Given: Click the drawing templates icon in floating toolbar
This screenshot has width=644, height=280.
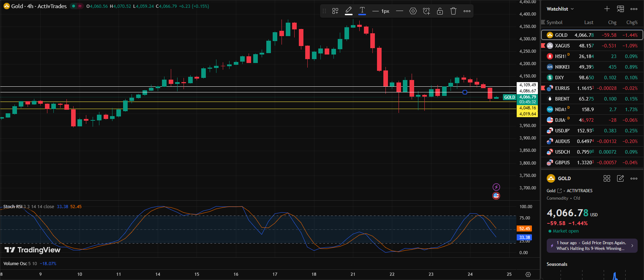Looking at the screenshot, I should click(x=335, y=11).
